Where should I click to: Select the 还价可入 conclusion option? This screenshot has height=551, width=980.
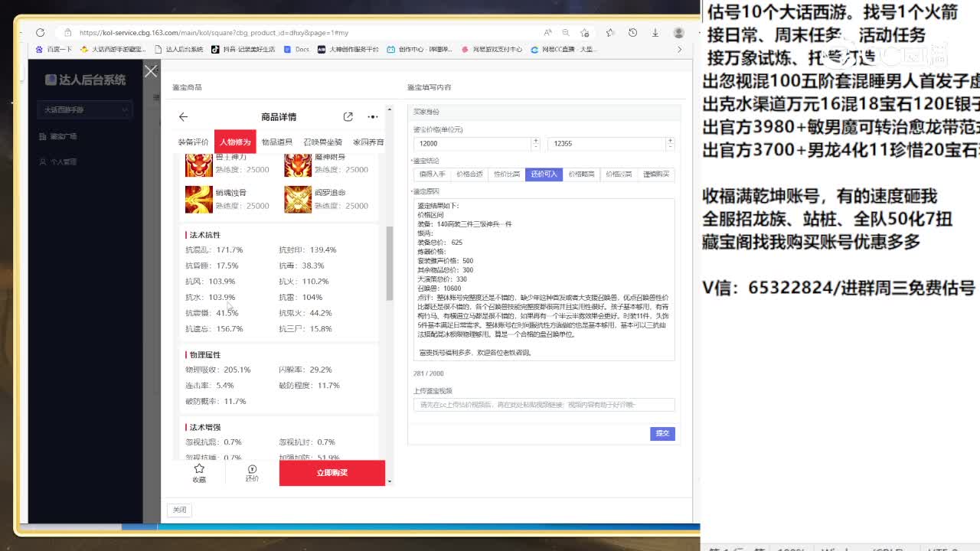[x=544, y=174]
